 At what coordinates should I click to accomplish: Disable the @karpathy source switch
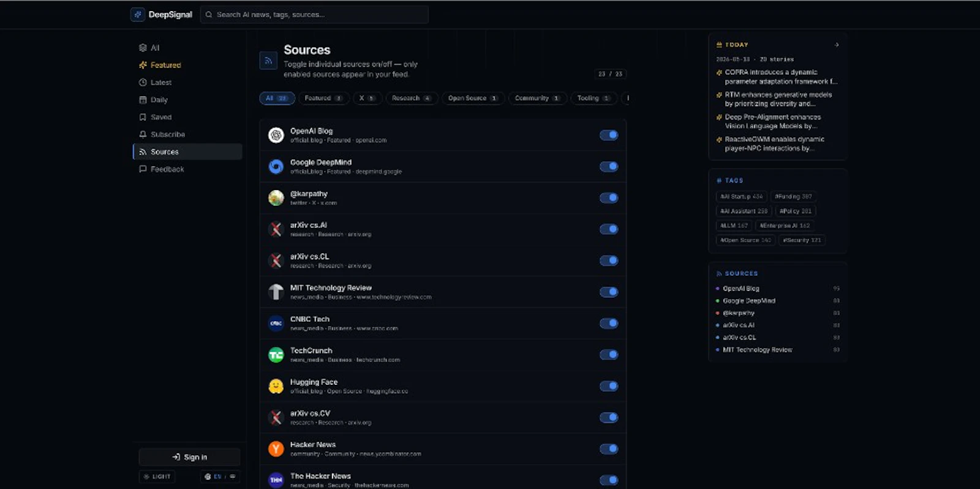pyautogui.click(x=609, y=198)
